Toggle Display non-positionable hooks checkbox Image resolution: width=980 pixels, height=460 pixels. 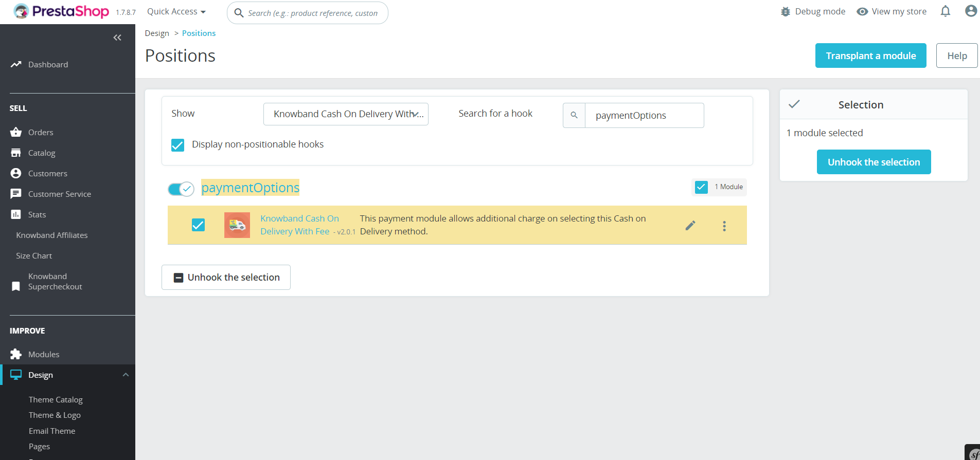177,145
